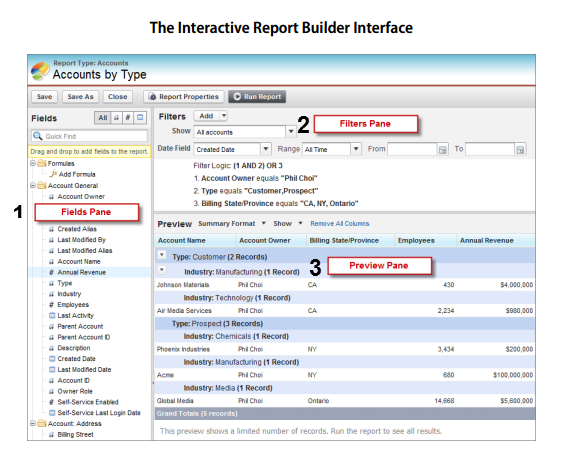Click the magnifier in Quick Find
Viewport: 564px width, 457px height.
37,136
